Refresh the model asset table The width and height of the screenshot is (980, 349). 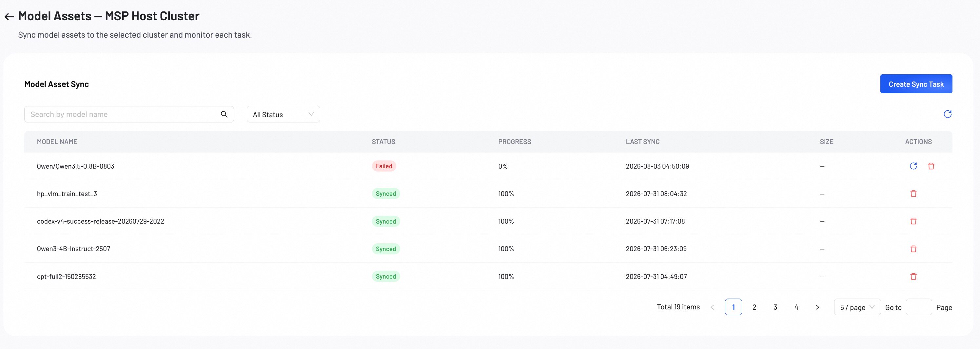point(947,114)
